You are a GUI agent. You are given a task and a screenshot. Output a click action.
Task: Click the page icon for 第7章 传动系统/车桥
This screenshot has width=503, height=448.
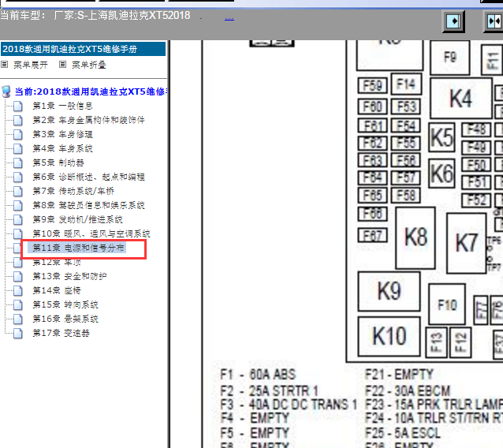click(x=18, y=191)
